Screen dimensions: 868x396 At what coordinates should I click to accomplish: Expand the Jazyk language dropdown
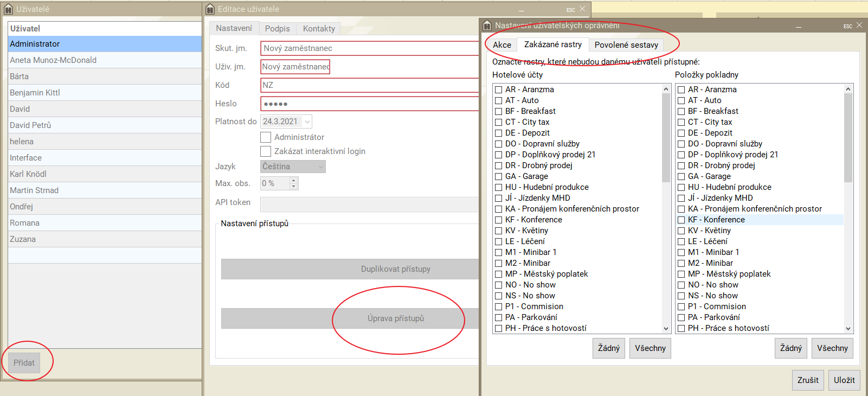tap(320, 167)
